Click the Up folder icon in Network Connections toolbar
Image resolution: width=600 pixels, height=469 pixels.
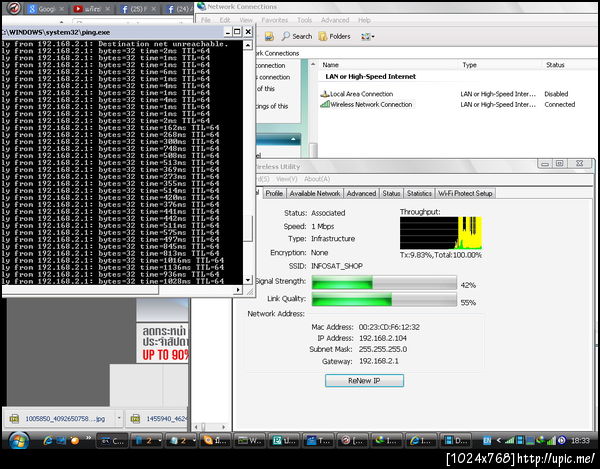tap(269, 36)
